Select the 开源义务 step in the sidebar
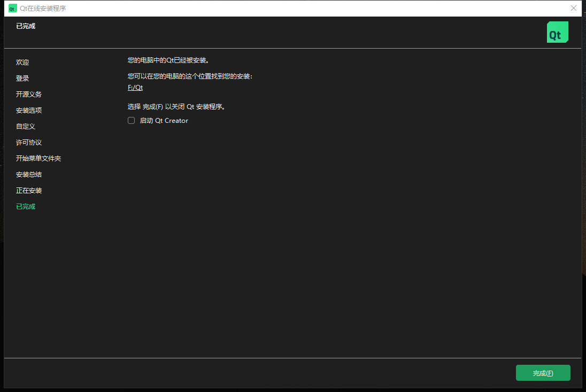This screenshot has height=392, width=586. coord(29,95)
